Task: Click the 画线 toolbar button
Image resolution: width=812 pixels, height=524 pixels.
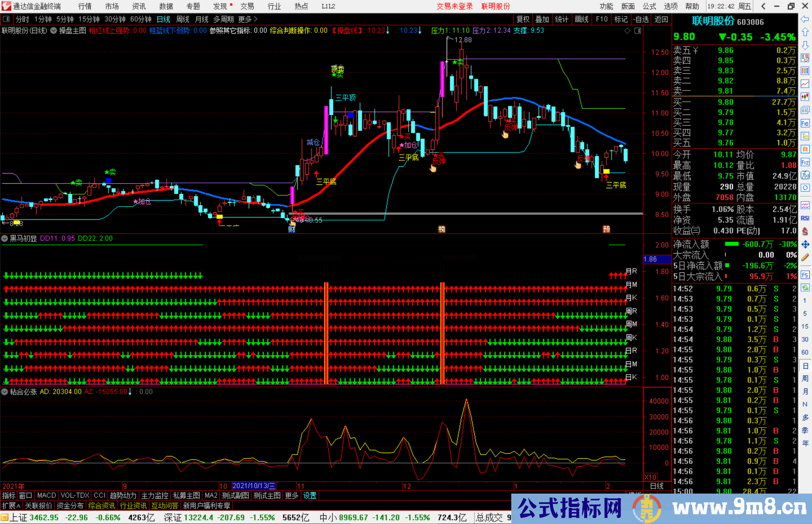Action: click(x=582, y=19)
